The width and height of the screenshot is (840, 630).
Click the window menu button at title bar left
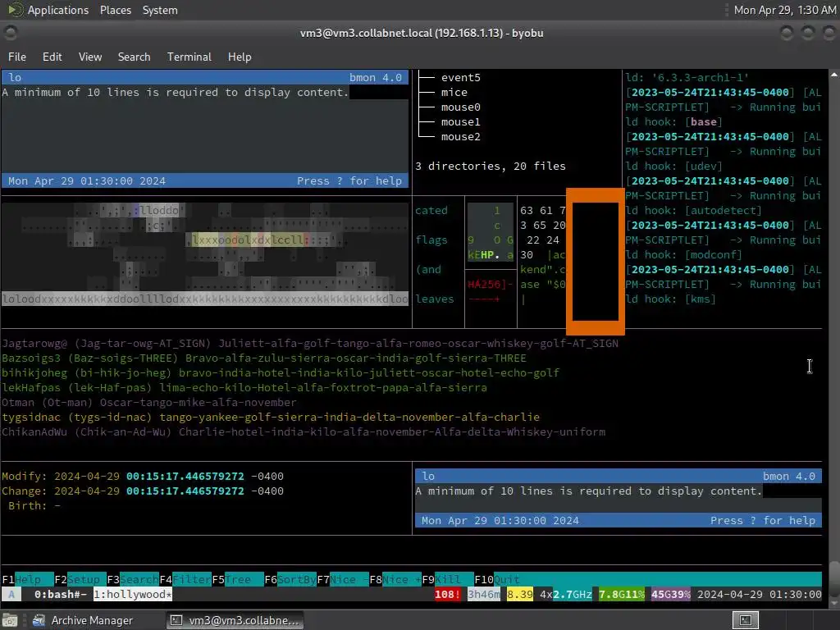pyautogui.click(x=10, y=33)
